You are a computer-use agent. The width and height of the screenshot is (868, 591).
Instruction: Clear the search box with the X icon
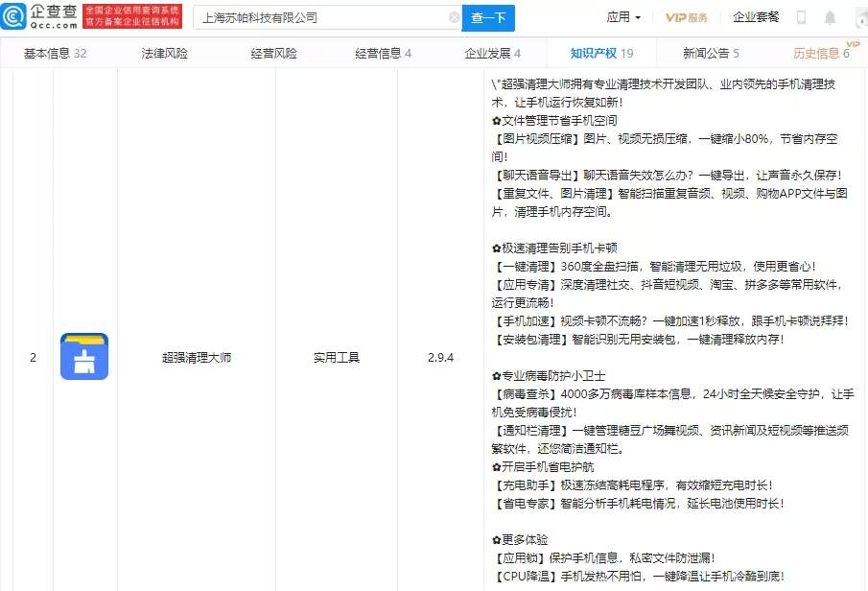pyautogui.click(x=454, y=17)
